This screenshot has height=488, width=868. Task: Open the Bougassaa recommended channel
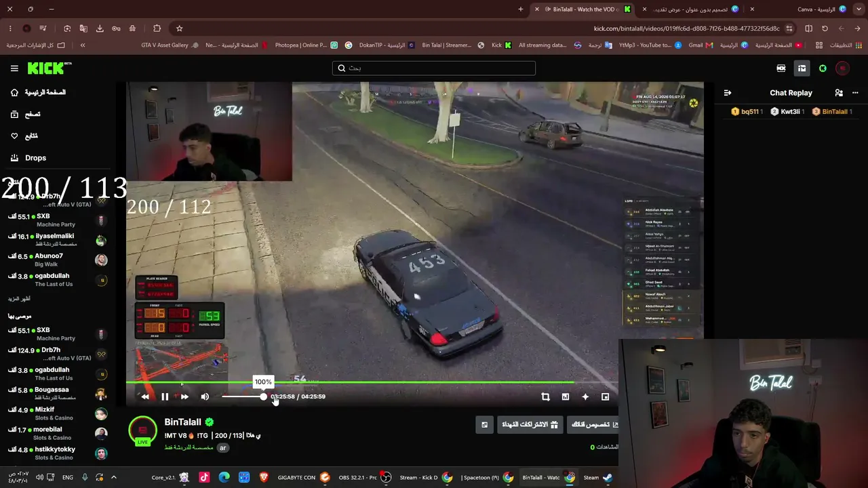pyautogui.click(x=58, y=394)
